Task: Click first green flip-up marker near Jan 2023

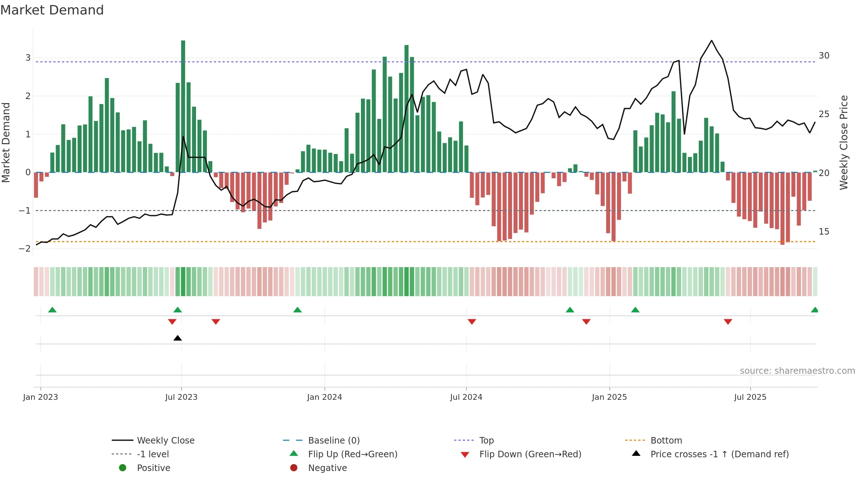Action: (x=52, y=310)
